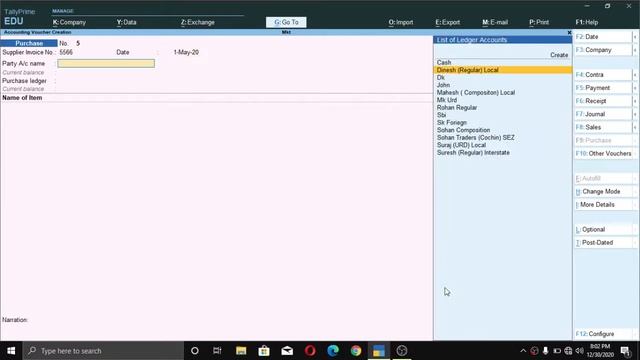
Task: Click Purchase voucher type label
Action: [29, 43]
